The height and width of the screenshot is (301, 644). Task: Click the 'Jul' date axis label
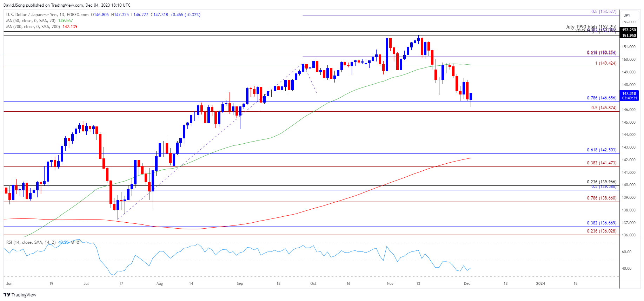coord(86,283)
